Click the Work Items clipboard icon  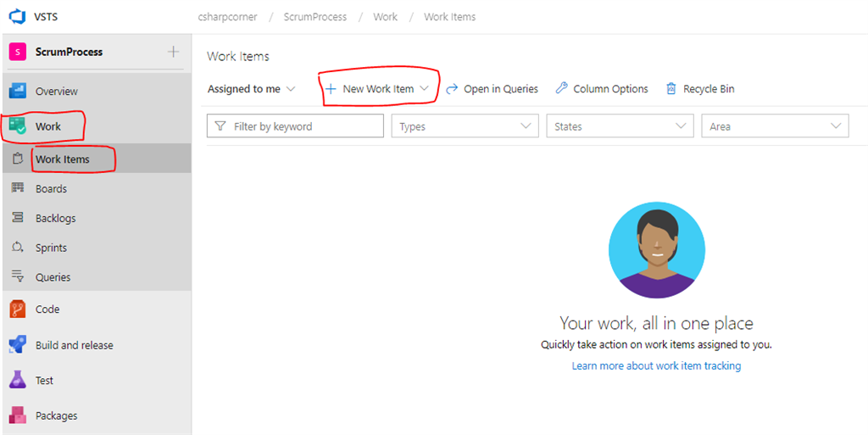(18, 159)
